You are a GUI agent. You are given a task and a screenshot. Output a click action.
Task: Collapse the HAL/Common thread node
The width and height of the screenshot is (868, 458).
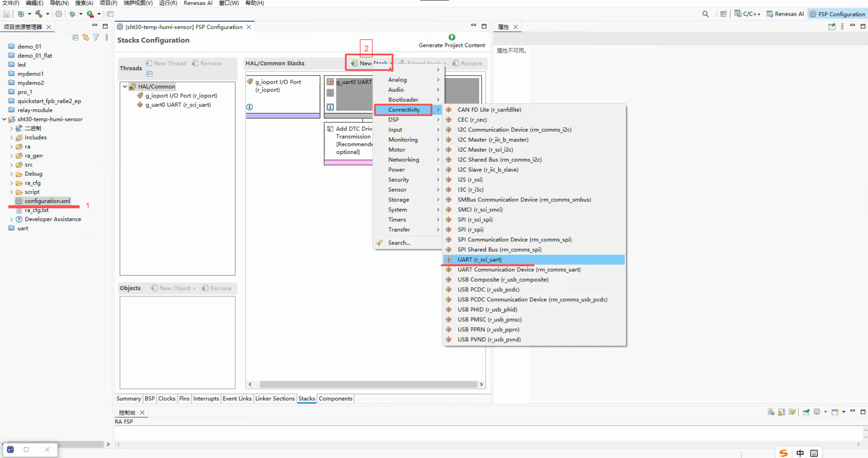point(125,87)
